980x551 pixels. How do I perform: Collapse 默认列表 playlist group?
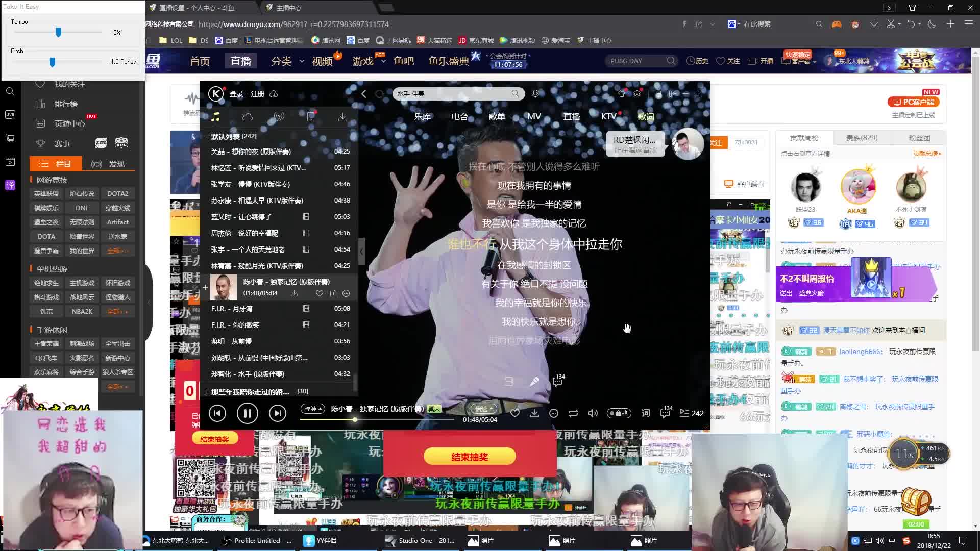tap(207, 136)
